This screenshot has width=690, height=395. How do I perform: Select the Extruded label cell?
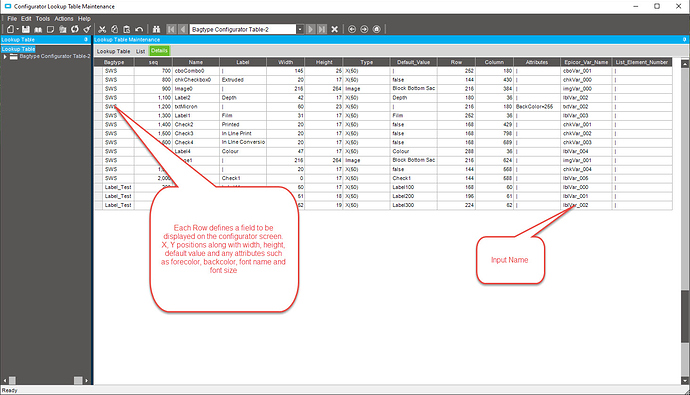[243, 80]
